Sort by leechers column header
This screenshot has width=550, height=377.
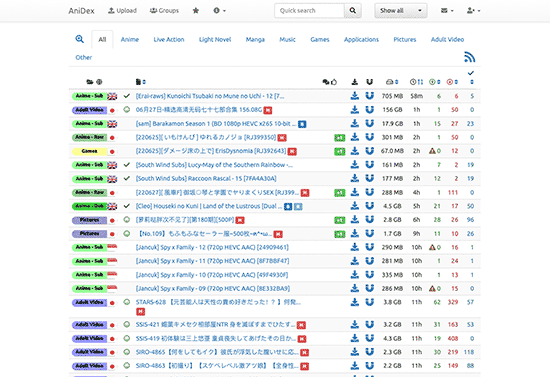pos(452,82)
